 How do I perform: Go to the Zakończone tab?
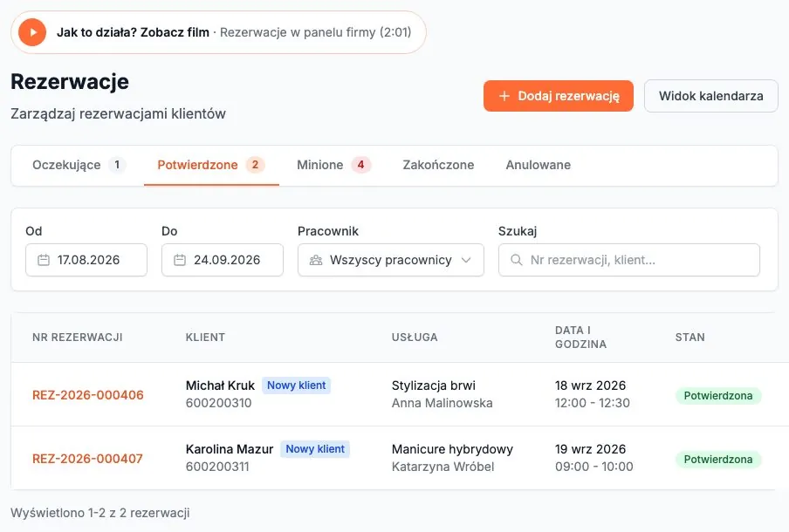pyautogui.click(x=438, y=165)
